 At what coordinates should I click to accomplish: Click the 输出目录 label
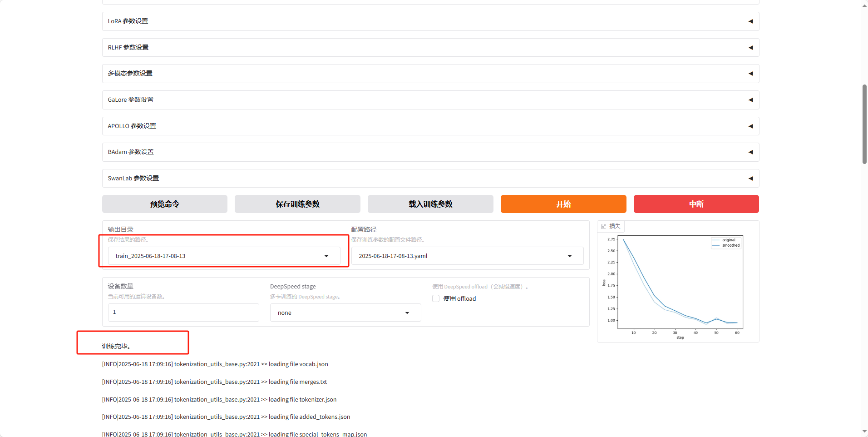pos(120,229)
